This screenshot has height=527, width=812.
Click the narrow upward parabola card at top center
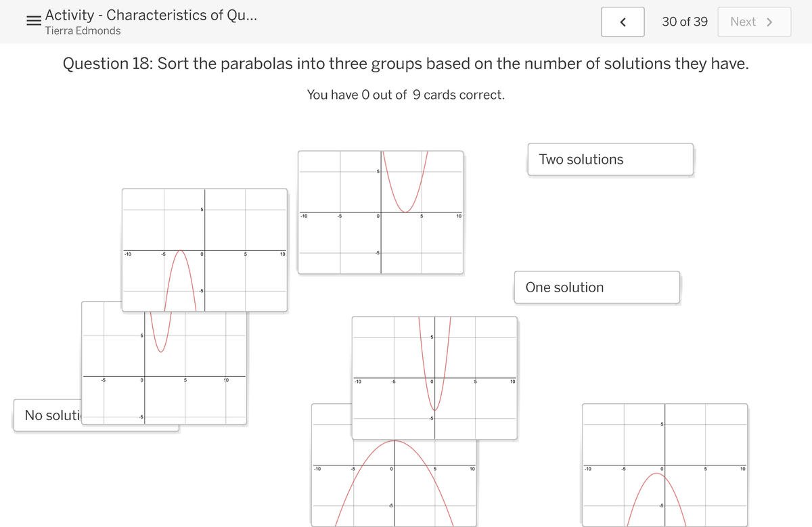point(381,212)
